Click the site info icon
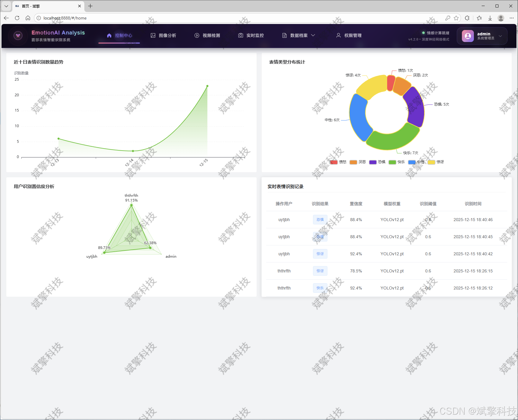 [x=39, y=18]
